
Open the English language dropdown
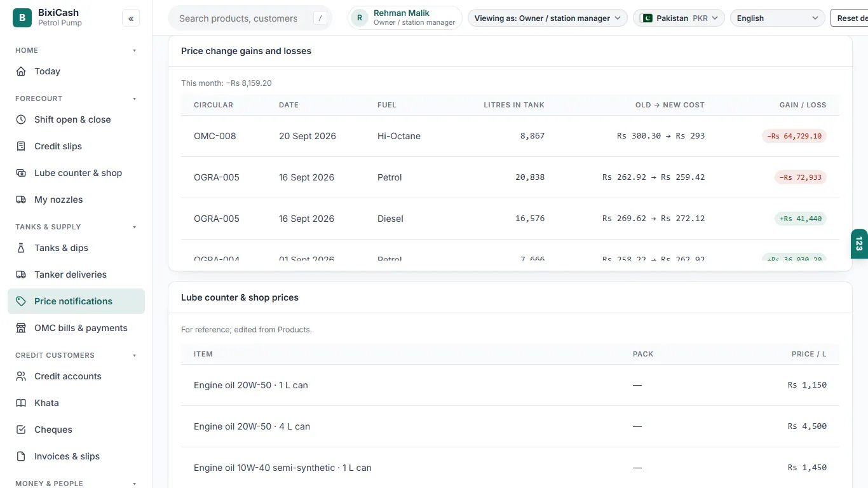pos(778,18)
